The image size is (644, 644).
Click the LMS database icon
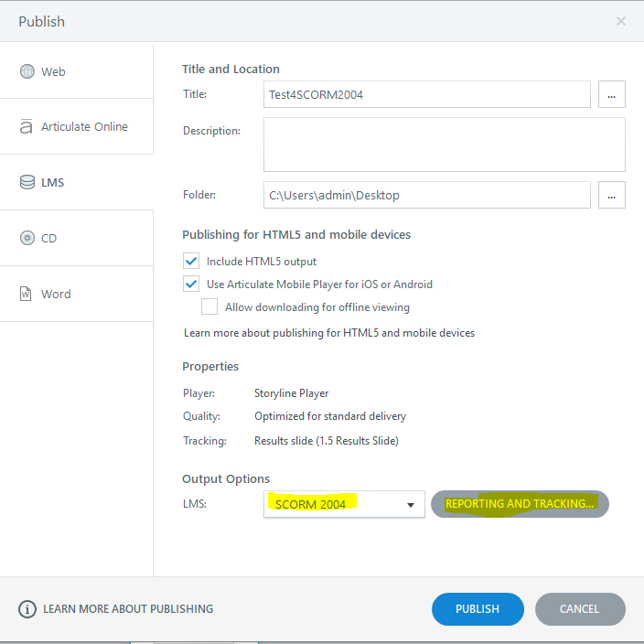click(27, 182)
